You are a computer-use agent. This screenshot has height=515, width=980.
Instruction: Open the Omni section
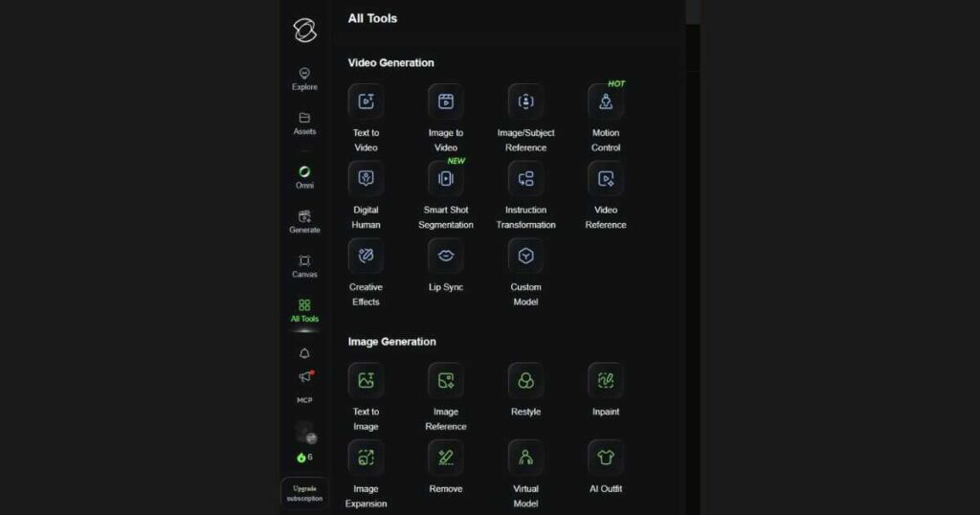pos(304,177)
